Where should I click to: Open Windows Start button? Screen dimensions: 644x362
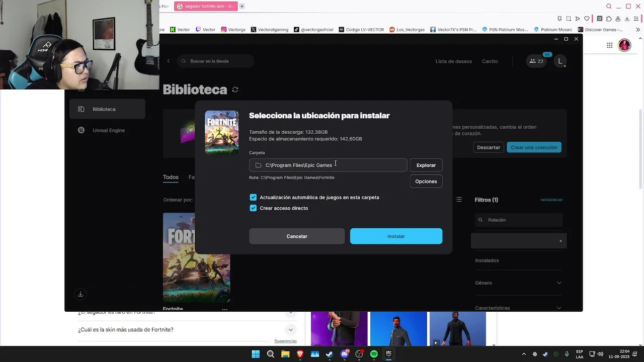[x=256, y=354]
